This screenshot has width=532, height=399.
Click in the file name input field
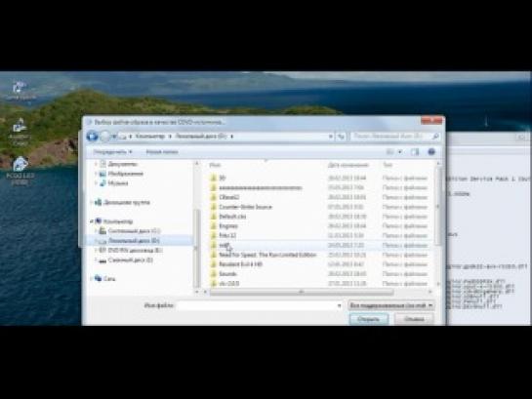click(260, 305)
